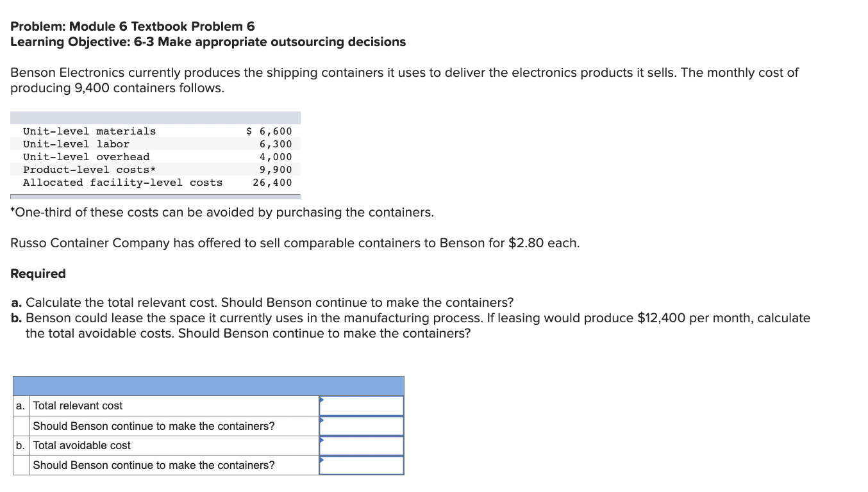868x492 pixels.
Task: Click the blue header row of the answer table
Action: (208, 385)
